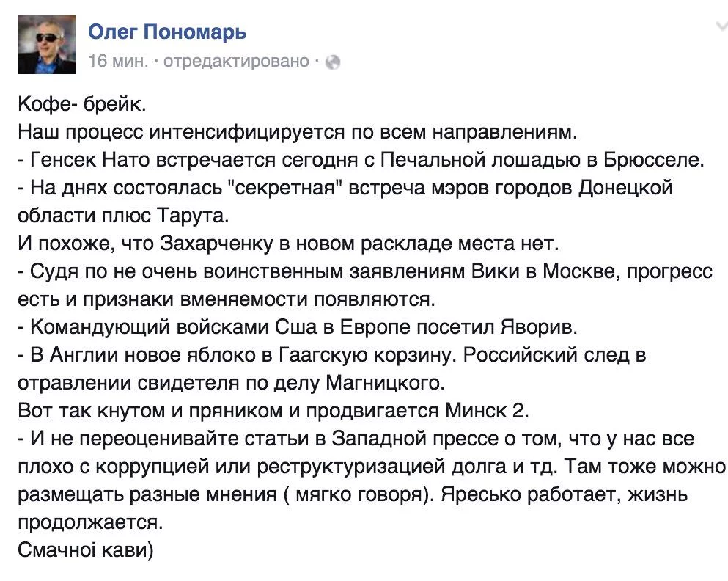728x581 pixels.
Task: Click the closing 'Смачної кави)' line
Action: [87, 550]
